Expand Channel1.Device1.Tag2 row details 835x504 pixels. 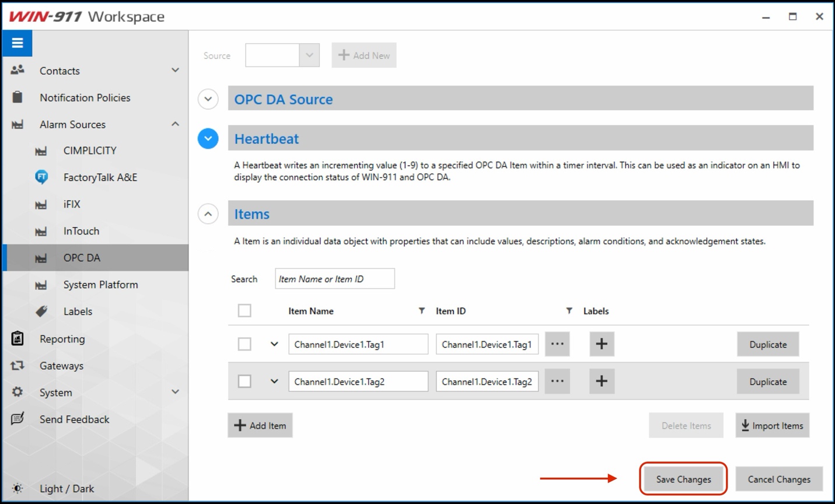(x=274, y=381)
